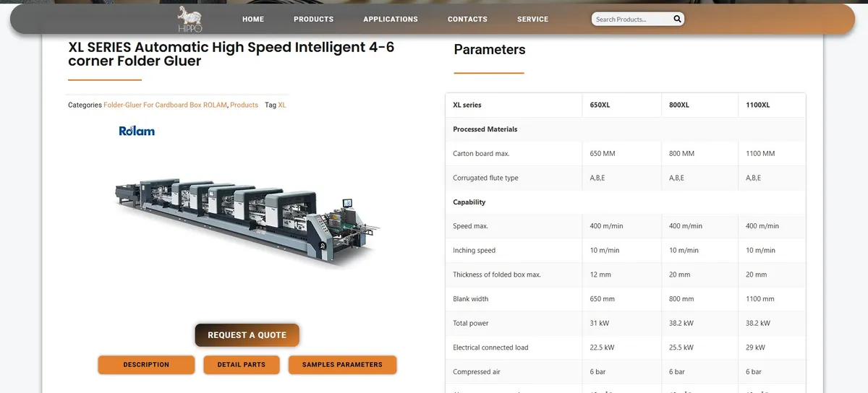Click the XL SERIES product title
The image size is (868, 393).
pos(231,54)
